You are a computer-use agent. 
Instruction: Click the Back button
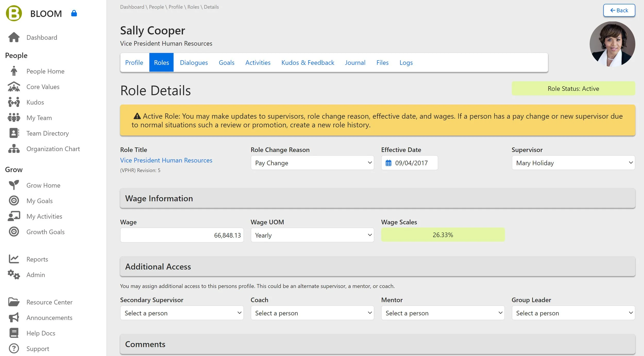pos(619,10)
